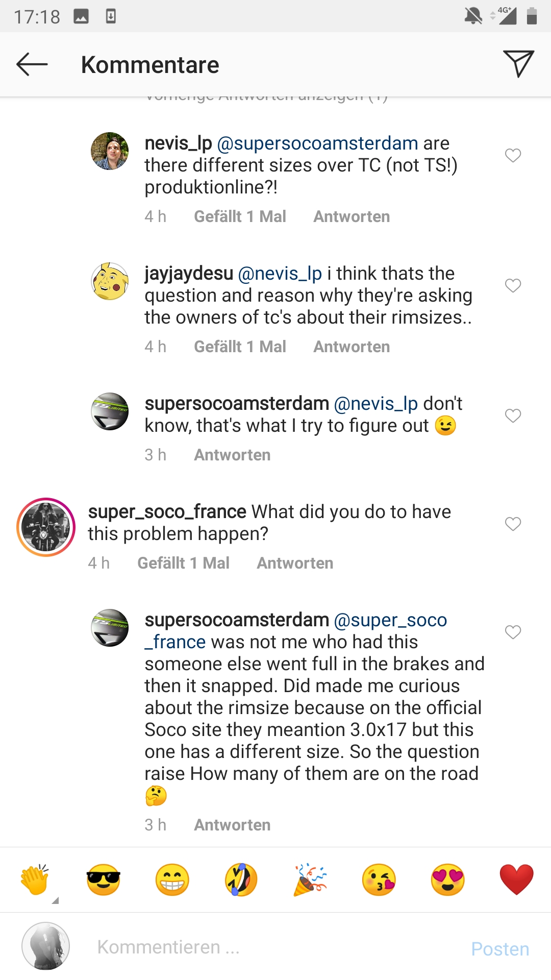551x980 pixels.
Task: Insert the rolling laughing emoji
Action: coord(241,880)
